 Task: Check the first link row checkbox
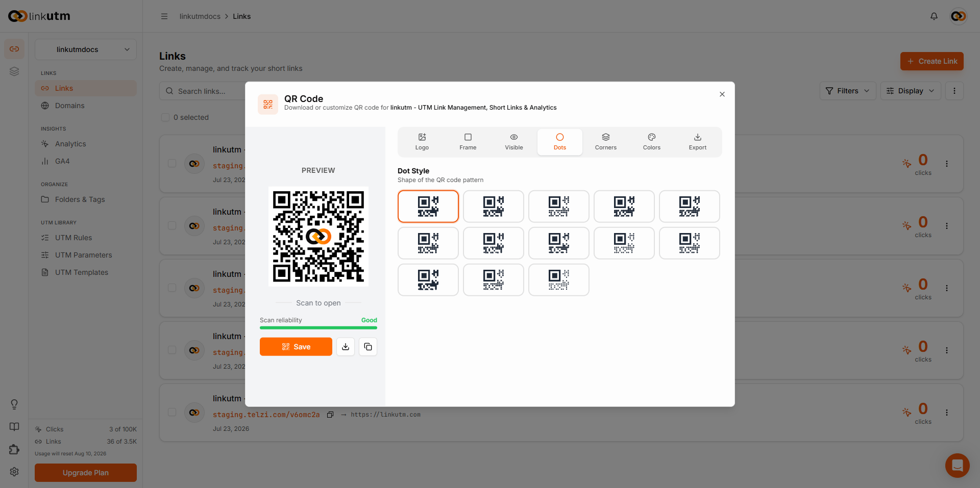pyautogui.click(x=172, y=164)
